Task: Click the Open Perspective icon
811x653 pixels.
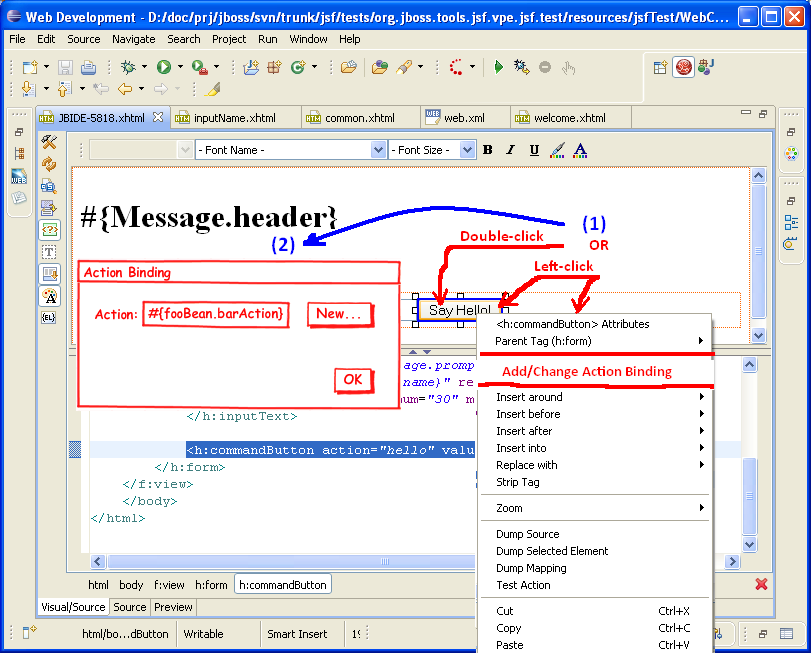Action: click(x=660, y=67)
